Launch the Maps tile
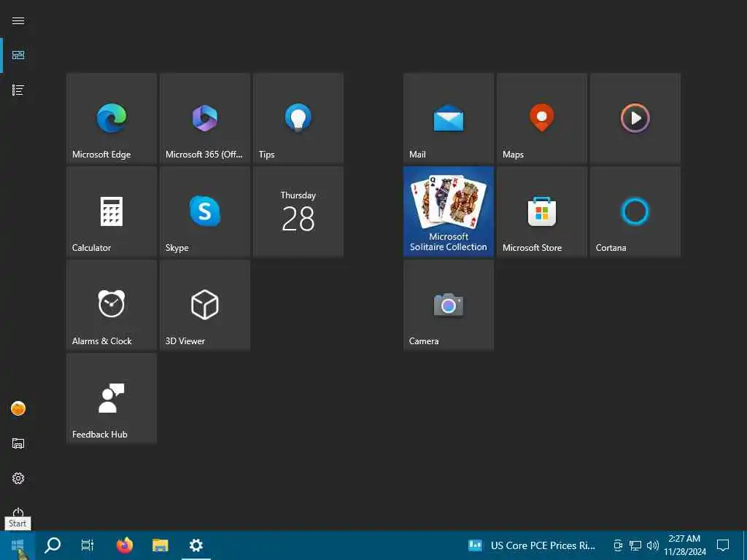 (x=542, y=118)
